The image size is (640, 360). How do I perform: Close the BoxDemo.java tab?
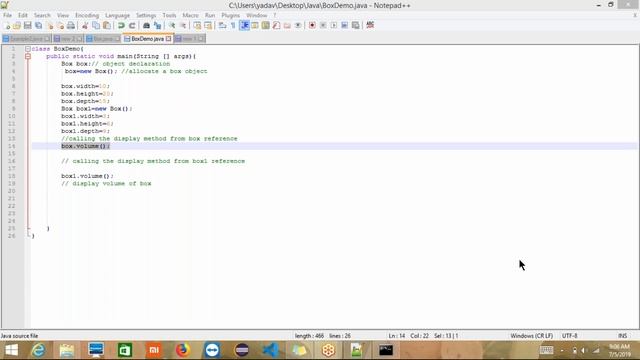coord(168,39)
